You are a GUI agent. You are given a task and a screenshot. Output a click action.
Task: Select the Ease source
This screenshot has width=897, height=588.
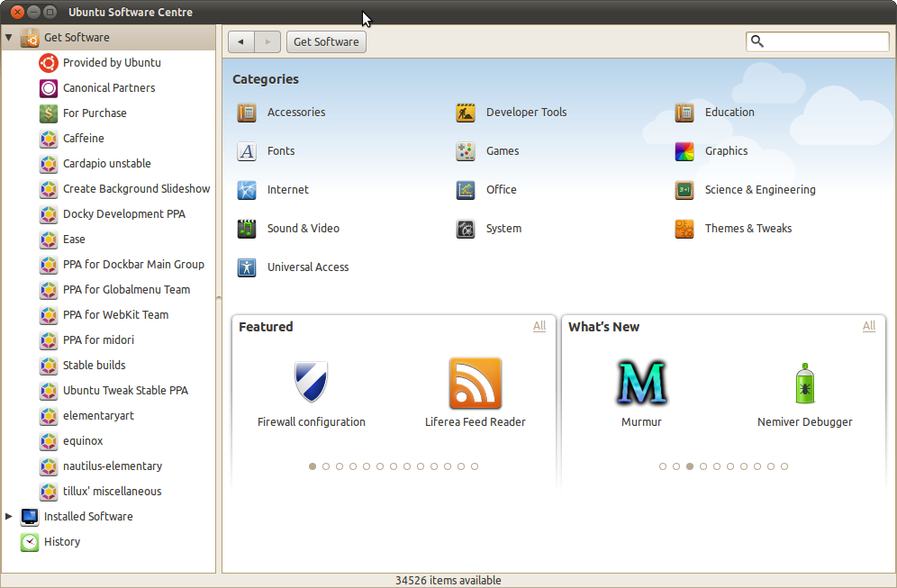(109, 240)
